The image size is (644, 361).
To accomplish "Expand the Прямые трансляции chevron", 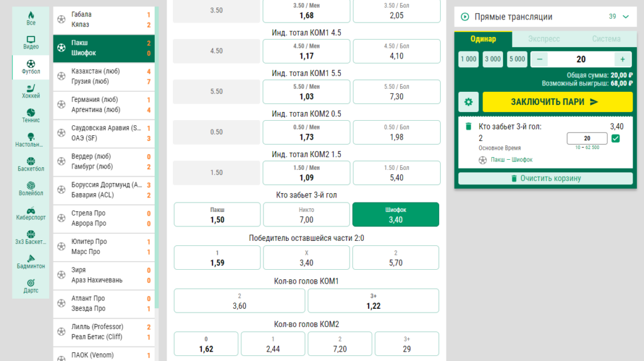I will click(626, 17).
